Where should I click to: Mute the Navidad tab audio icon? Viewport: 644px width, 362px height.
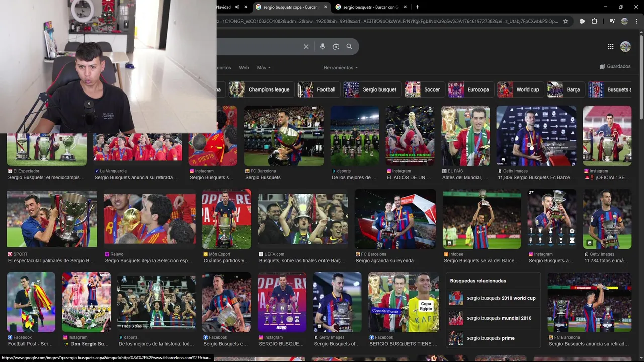coord(237,7)
